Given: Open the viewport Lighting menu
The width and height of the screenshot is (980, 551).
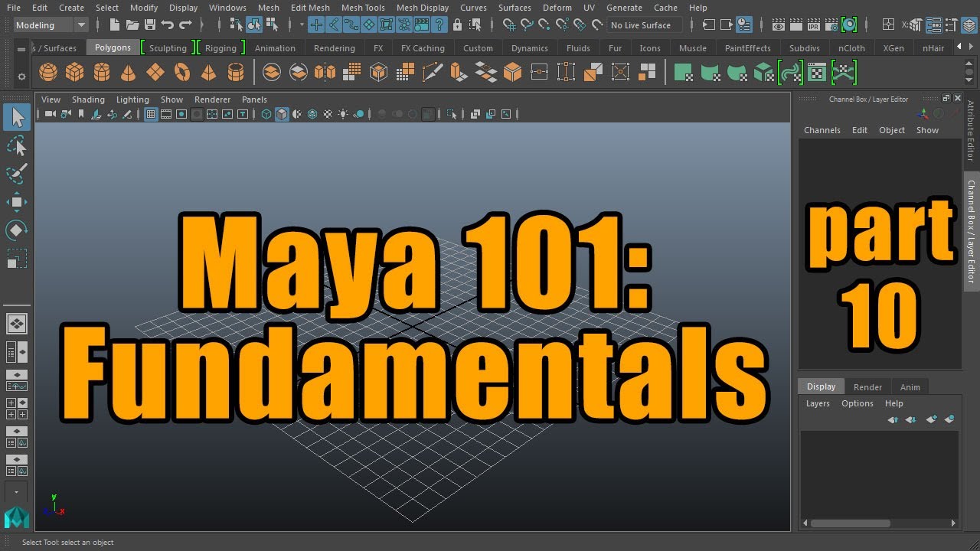Looking at the screenshot, I should point(132,99).
